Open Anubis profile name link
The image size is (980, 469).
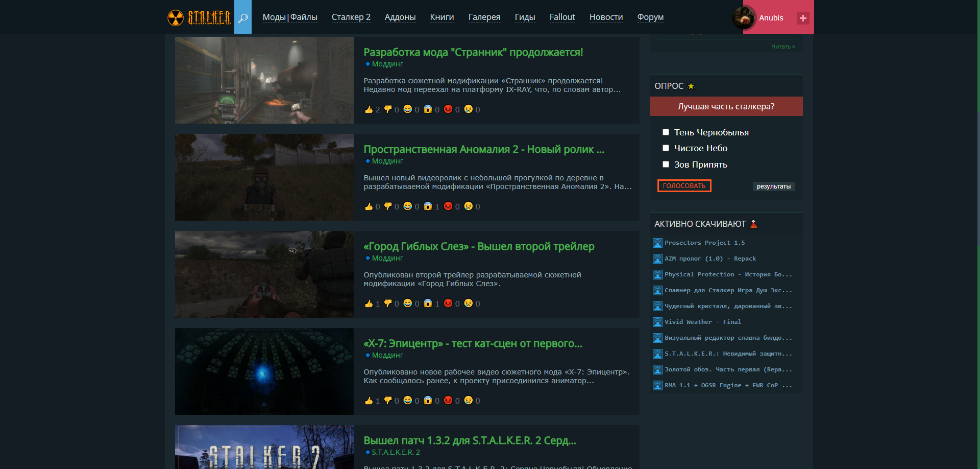pos(771,18)
